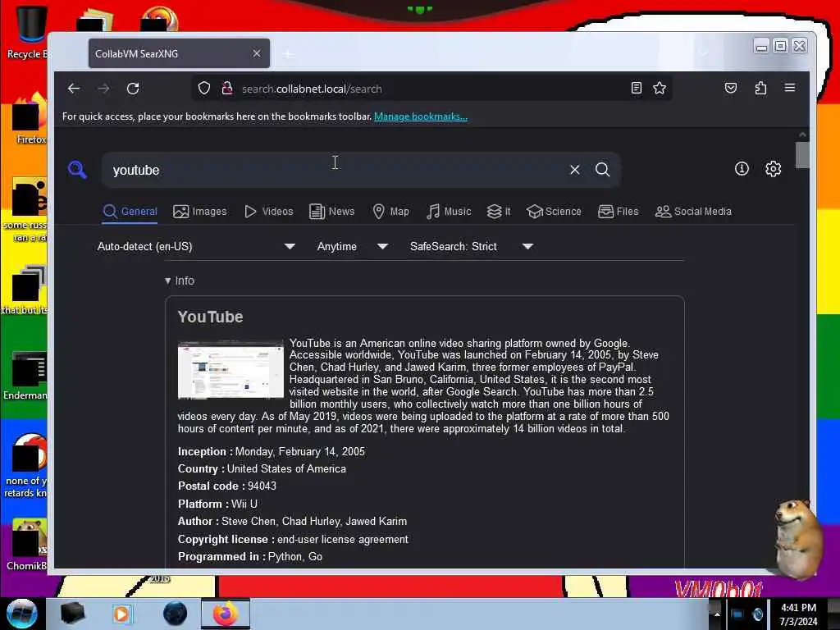Viewport: 840px width, 630px height.
Task: Open the Auto-detect (en-US) language dropdown
Action: pyautogui.click(x=196, y=246)
